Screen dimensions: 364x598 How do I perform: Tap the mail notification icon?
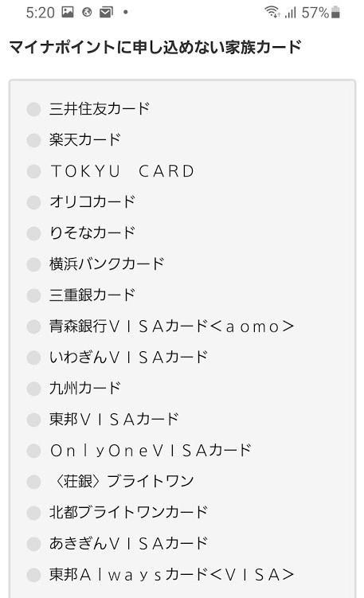[106, 12]
